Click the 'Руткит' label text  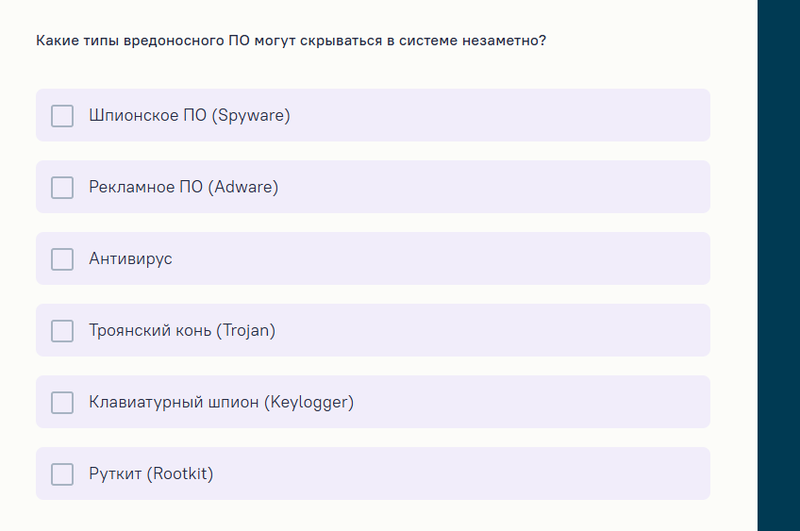point(115,474)
